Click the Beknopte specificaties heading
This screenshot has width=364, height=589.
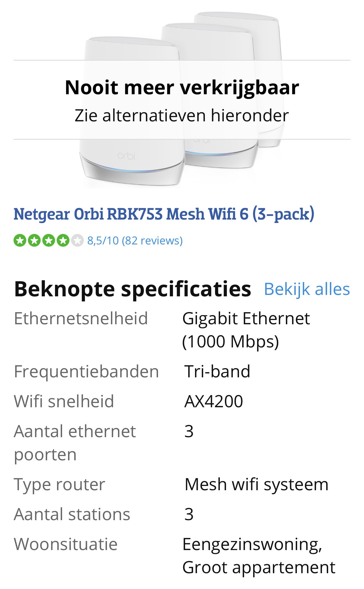point(133,289)
